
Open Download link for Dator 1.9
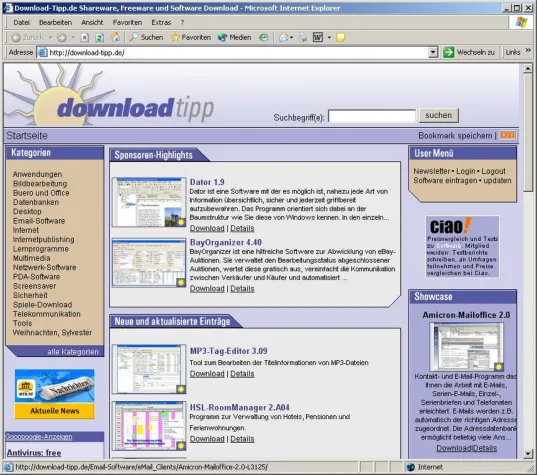pos(207,228)
